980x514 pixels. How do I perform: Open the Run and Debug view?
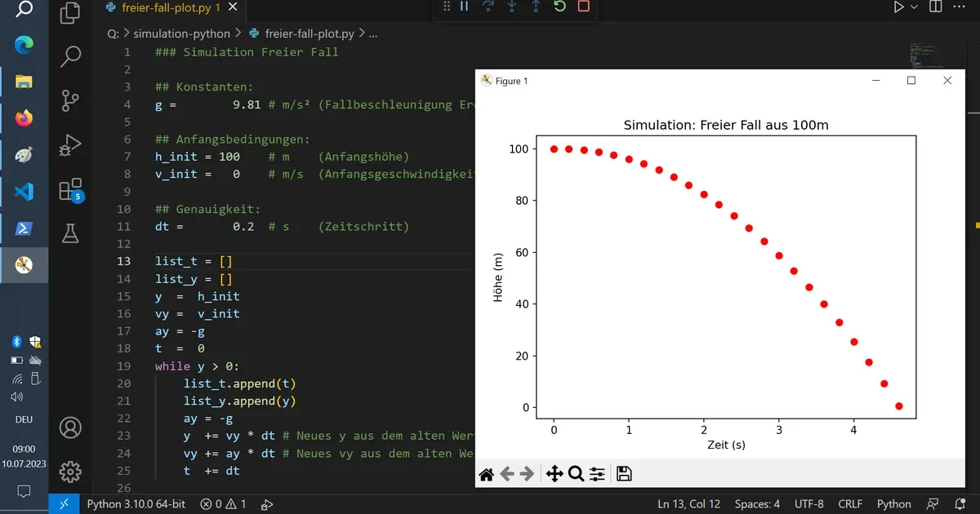[x=71, y=146]
